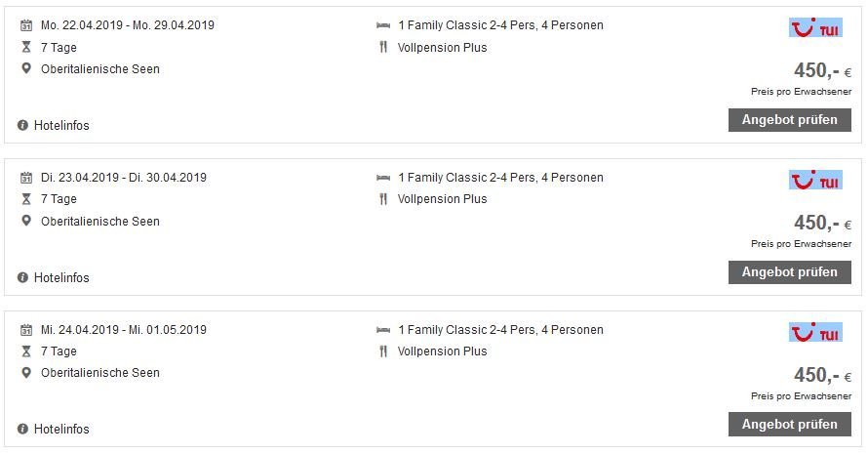Screen dimensions: 868x454
Task: Open Hotelinfos for the 22.04.2019 offer
Action: click(x=61, y=125)
